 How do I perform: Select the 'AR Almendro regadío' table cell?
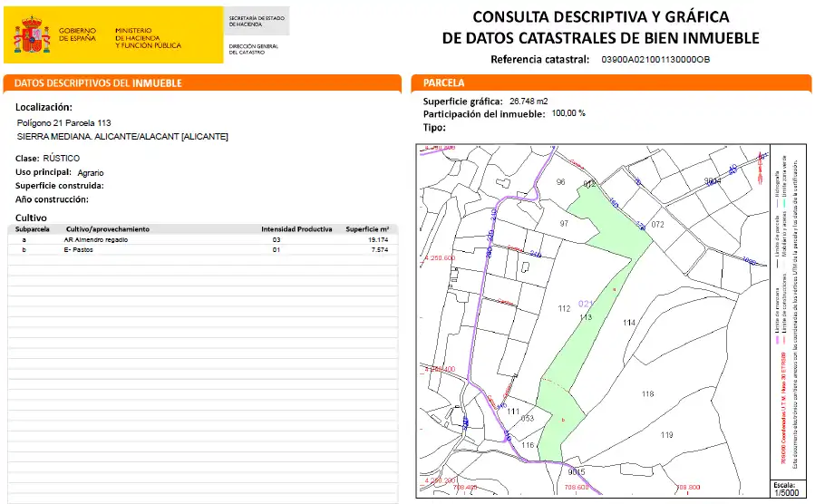[95, 240]
